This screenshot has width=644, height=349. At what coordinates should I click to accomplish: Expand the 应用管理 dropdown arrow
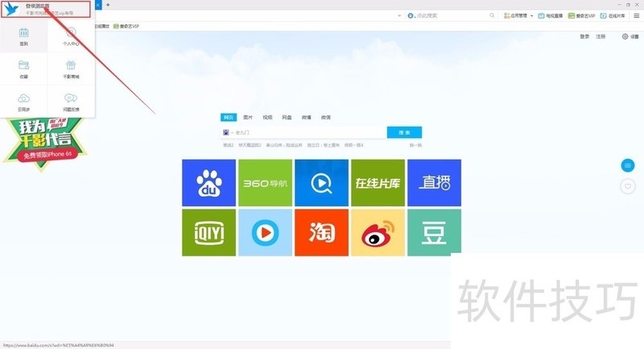click(531, 15)
